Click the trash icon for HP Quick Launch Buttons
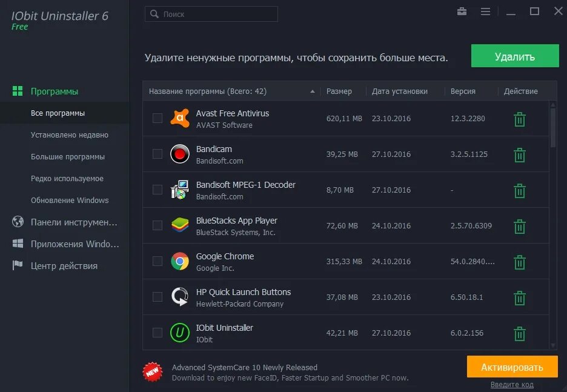 click(520, 298)
